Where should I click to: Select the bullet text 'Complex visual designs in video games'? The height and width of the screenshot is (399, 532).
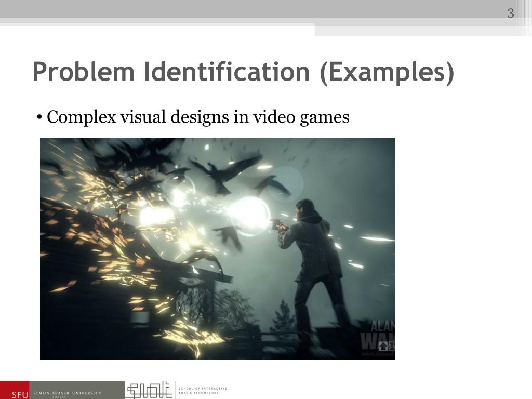[198, 117]
